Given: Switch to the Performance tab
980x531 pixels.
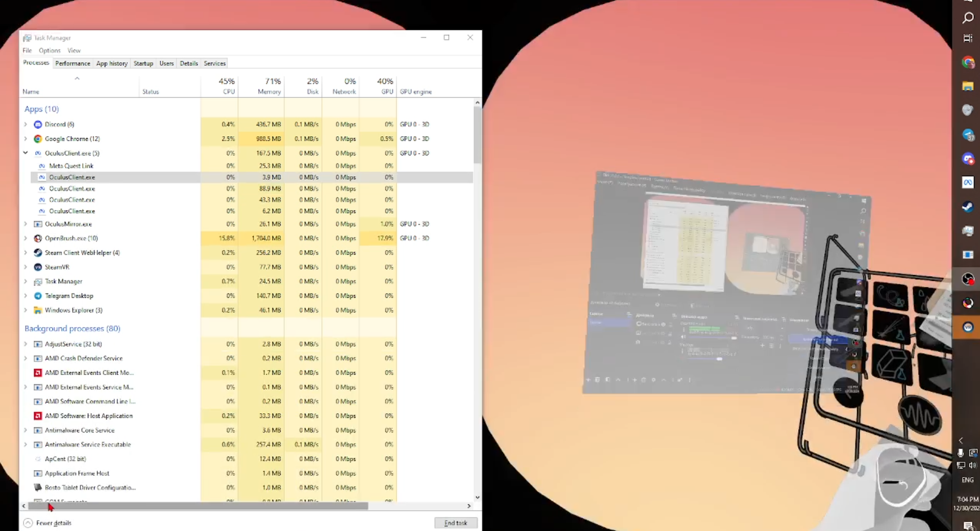Looking at the screenshot, I should (x=73, y=64).
